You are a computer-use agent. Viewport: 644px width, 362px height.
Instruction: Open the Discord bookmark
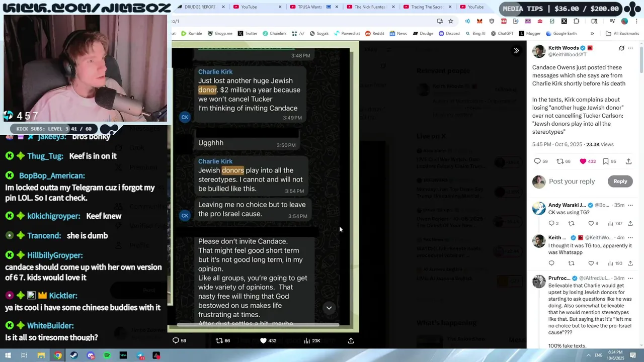[449, 34]
